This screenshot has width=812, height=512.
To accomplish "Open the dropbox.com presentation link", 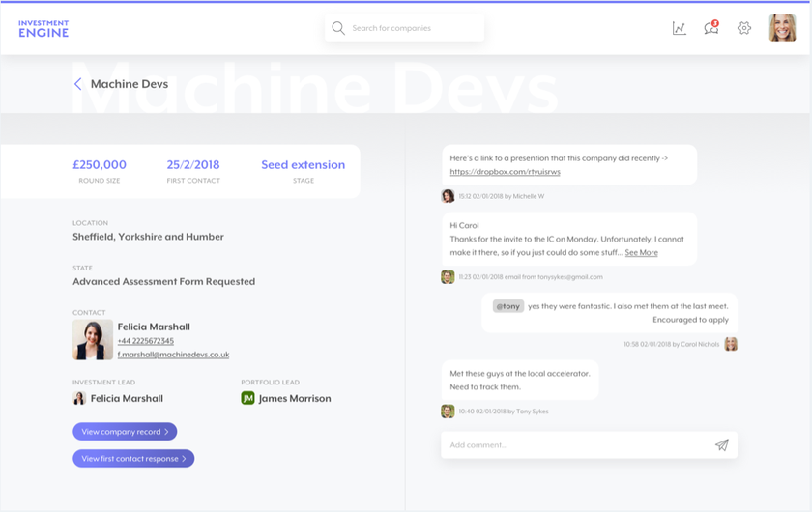I will coord(505,172).
